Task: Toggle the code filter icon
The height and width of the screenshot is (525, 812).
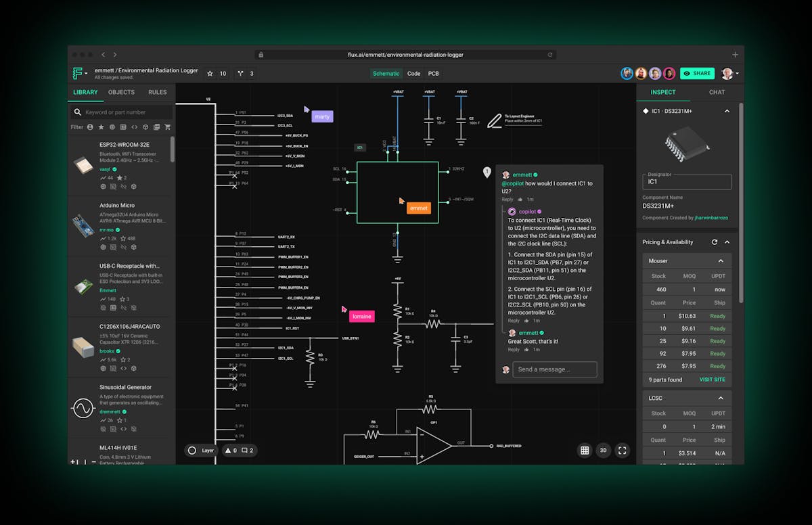Action: click(x=133, y=127)
